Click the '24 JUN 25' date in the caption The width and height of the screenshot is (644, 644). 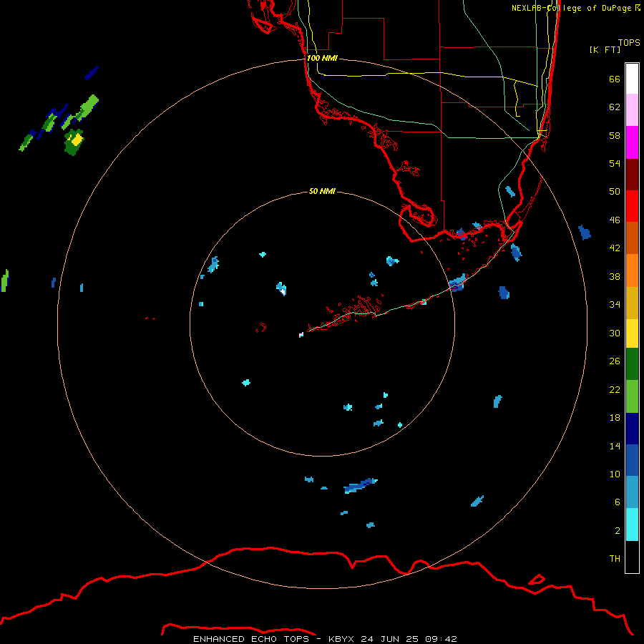tap(389, 639)
